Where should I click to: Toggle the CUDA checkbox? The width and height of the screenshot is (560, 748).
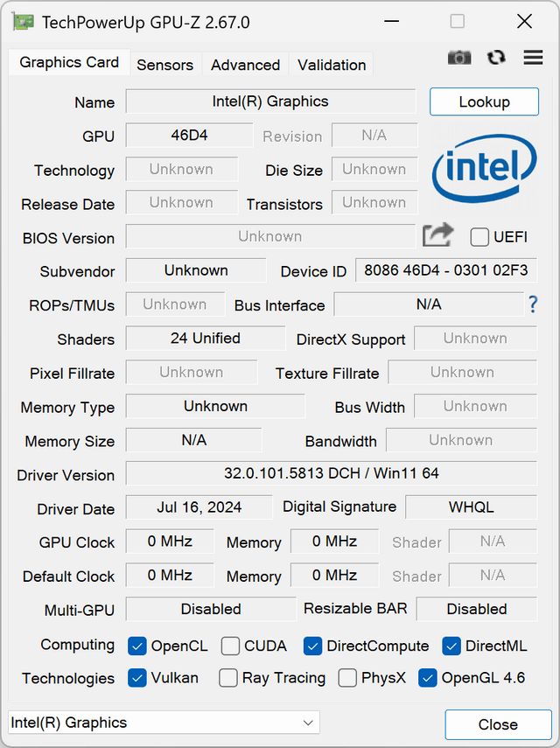click(230, 647)
